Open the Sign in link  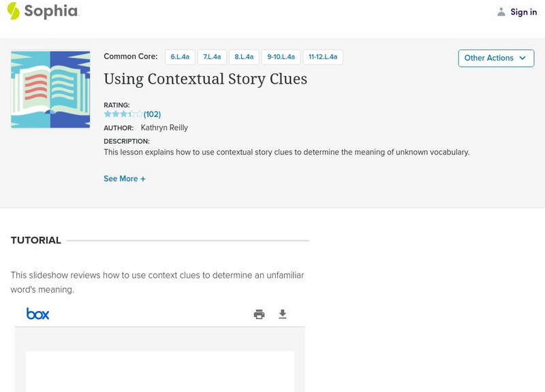[523, 12]
